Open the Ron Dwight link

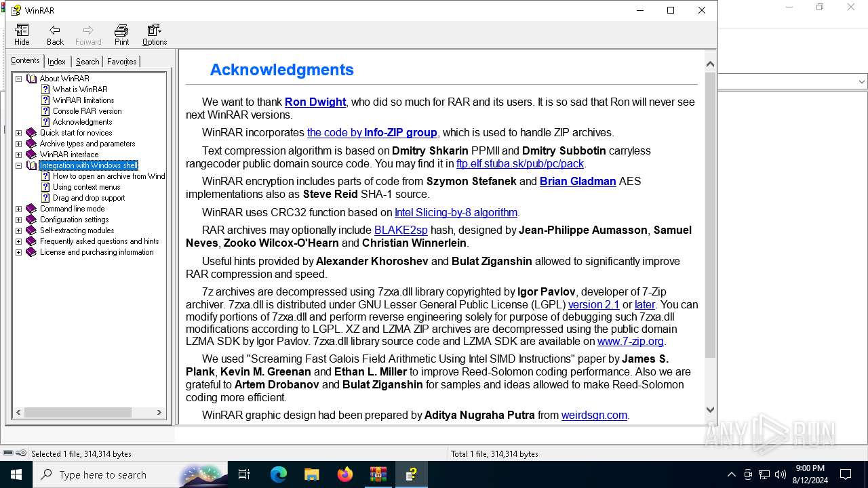pos(315,102)
